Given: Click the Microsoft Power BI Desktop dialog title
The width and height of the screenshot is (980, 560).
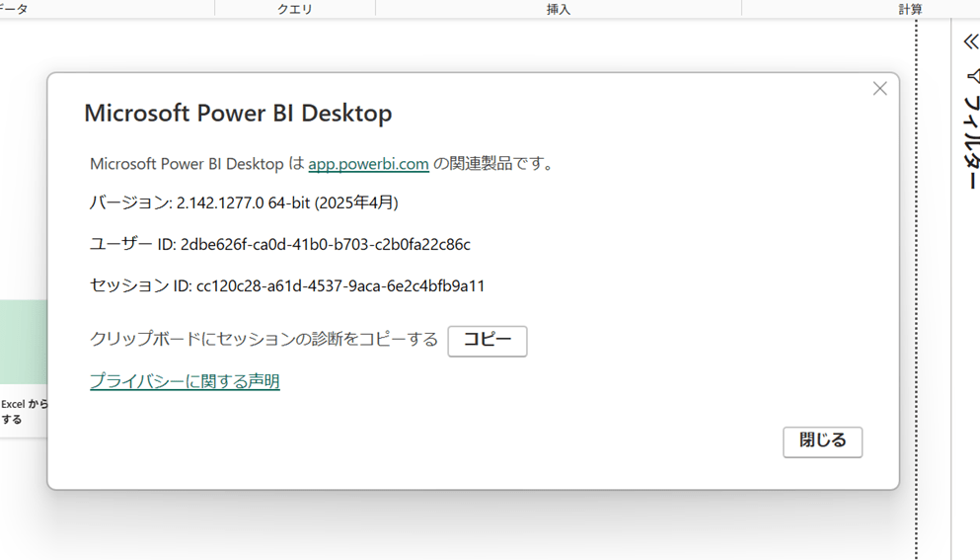Looking at the screenshot, I should pyautogui.click(x=238, y=114).
